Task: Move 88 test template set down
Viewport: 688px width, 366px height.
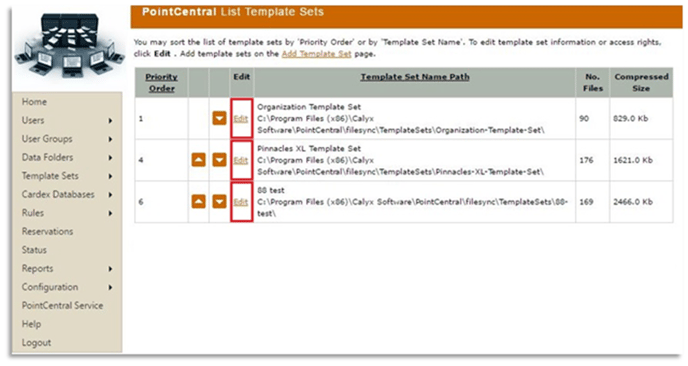Action: pos(219,202)
